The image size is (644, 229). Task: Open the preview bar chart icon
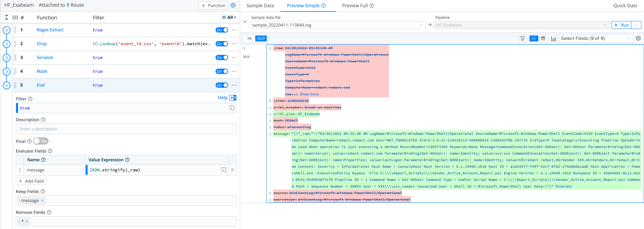[x=553, y=39]
